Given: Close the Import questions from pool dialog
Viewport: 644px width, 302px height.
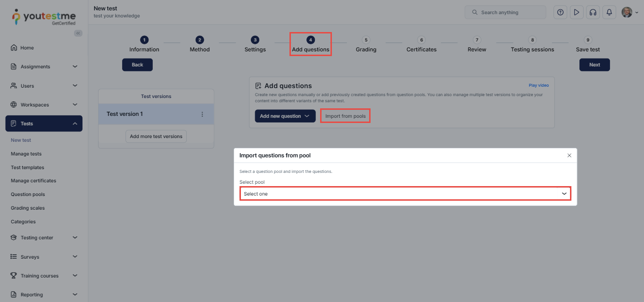Looking at the screenshot, I should pos(569,155).
